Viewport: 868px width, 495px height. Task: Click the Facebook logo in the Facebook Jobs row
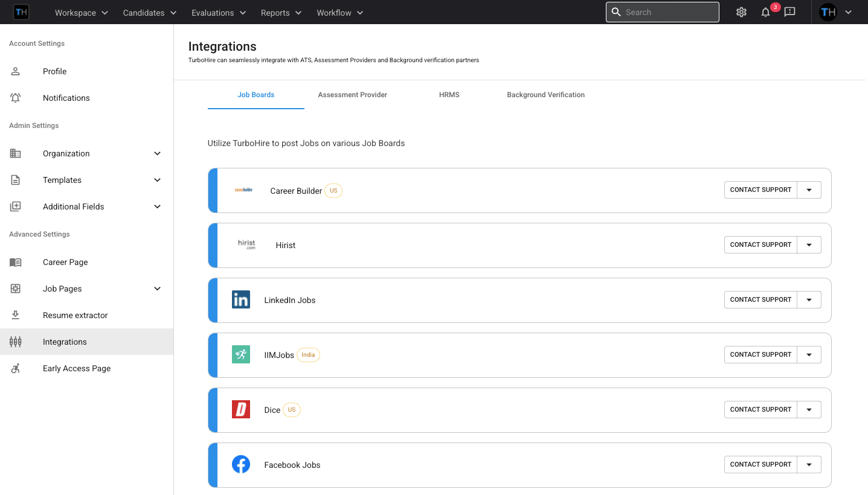click(240, 464)
